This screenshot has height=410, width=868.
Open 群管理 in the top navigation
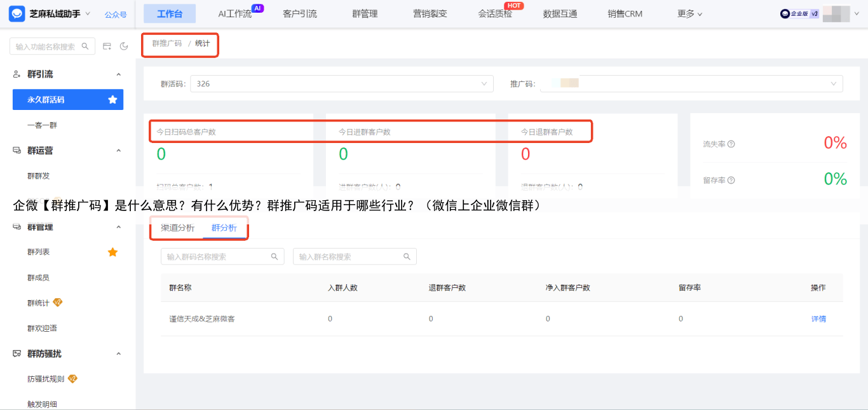[x=365, y=14]
